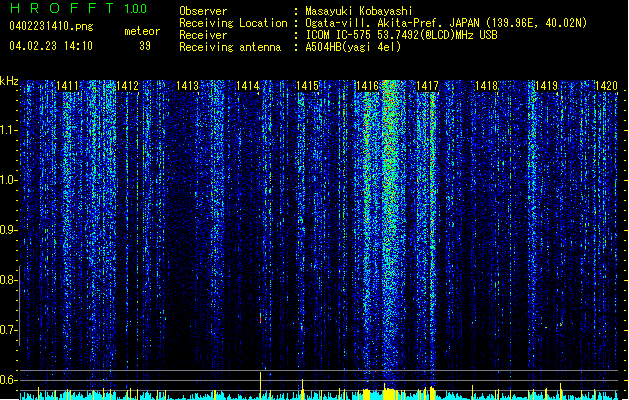Click the version number 1.0.0
The image size is (629, 400).
tap(136, 8)
